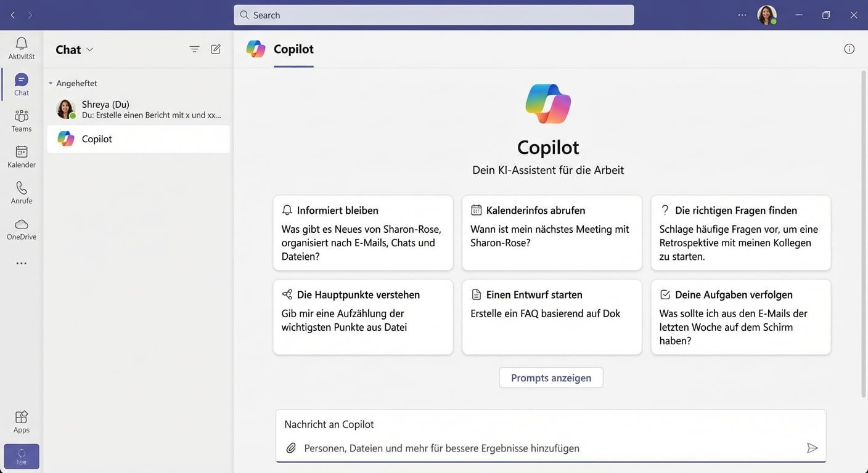Open the Shreya pinned chat
Screen dimensions: 868x473
click(x=138, y=109)
